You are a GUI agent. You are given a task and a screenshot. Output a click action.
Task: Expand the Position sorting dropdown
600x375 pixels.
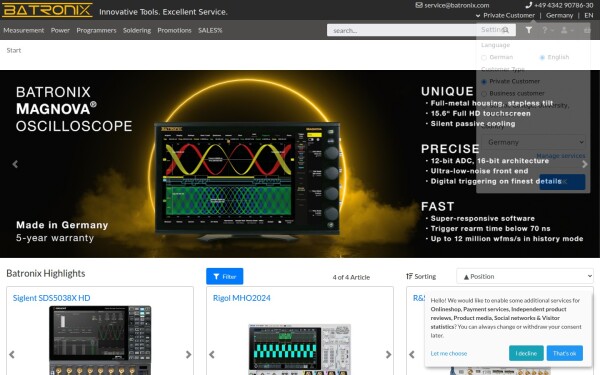point(525,276)
